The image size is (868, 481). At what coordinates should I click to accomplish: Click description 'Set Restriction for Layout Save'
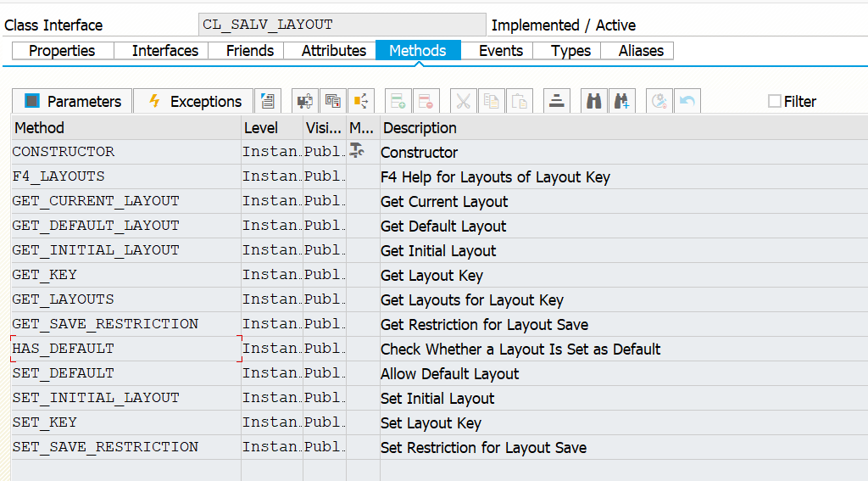click(483, 448)
